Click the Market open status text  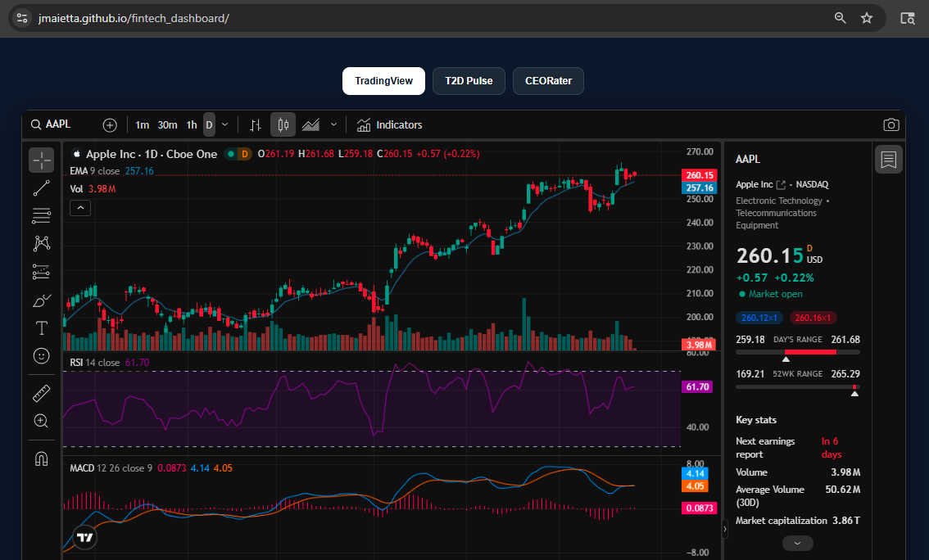(x=776, y=294)
